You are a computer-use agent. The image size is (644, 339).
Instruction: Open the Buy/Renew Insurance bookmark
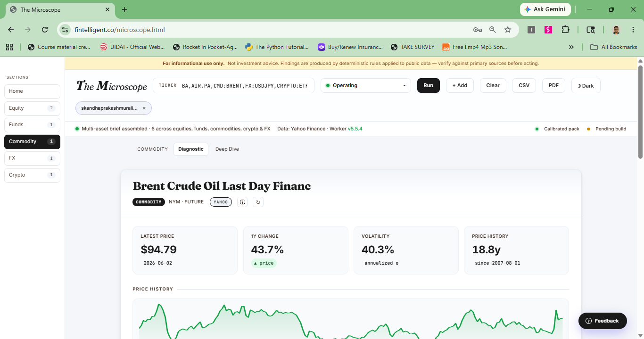[x=350, y=47]
